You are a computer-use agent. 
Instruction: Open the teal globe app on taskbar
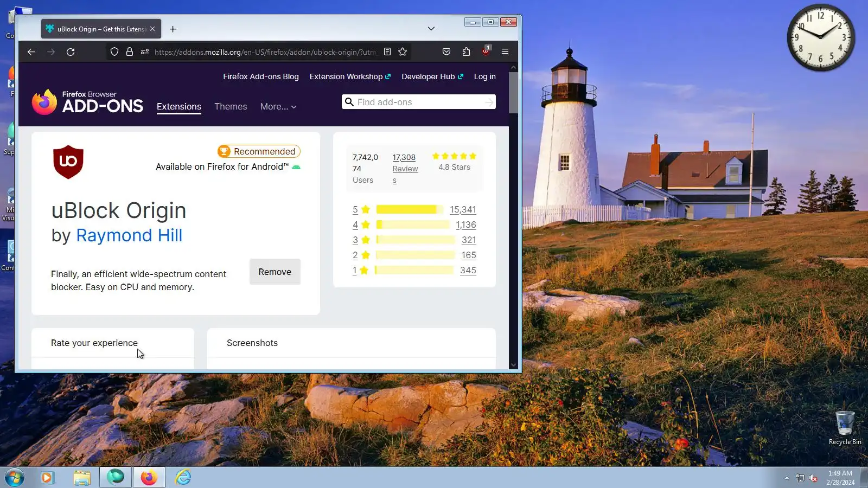(116, 478)
